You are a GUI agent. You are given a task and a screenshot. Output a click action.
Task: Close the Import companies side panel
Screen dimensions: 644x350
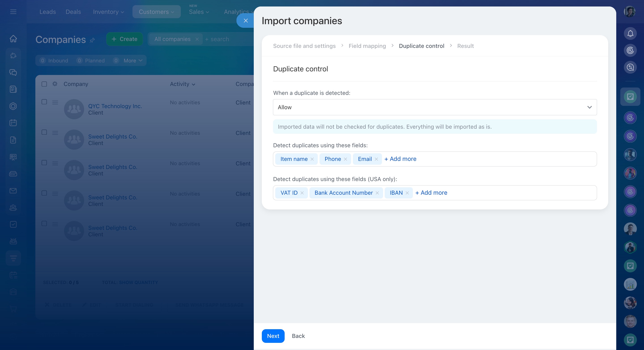[x=245, y=21]
